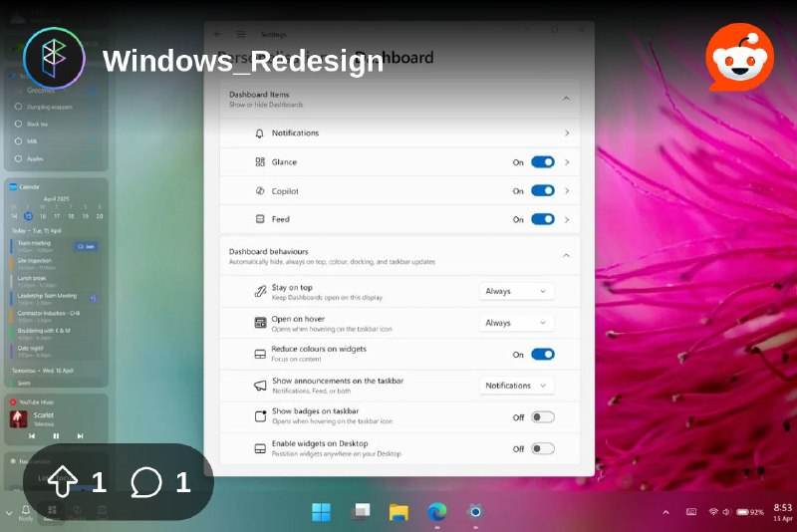Click the Wi-Fi icon in system tray
The width and height of the screenshot is (797, 532).
713,512
